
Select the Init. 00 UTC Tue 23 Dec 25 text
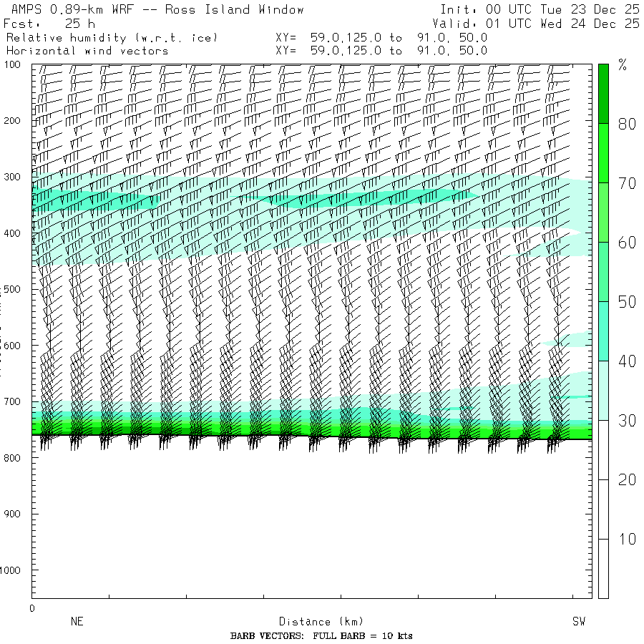tap(540, 10)
